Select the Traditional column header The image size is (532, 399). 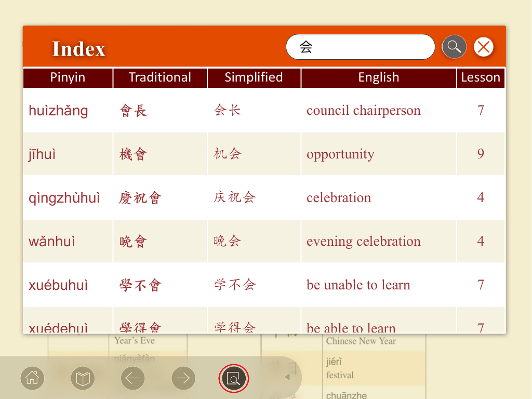click(160, 77)
